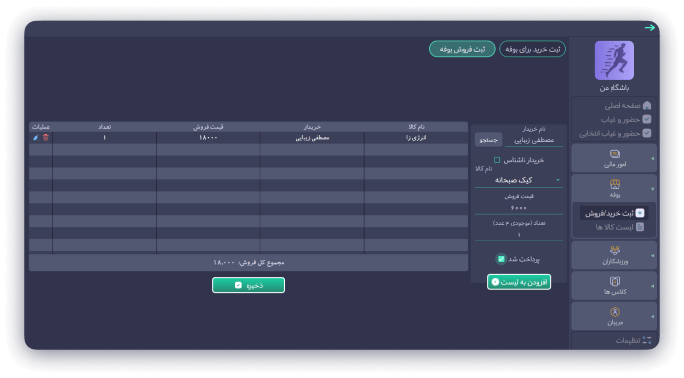This screenshot has width=684, height=378.
Task: Open the ورزشکاران athletes icon in sidebar
Action: pyautogui.click(x=615, y=250)
